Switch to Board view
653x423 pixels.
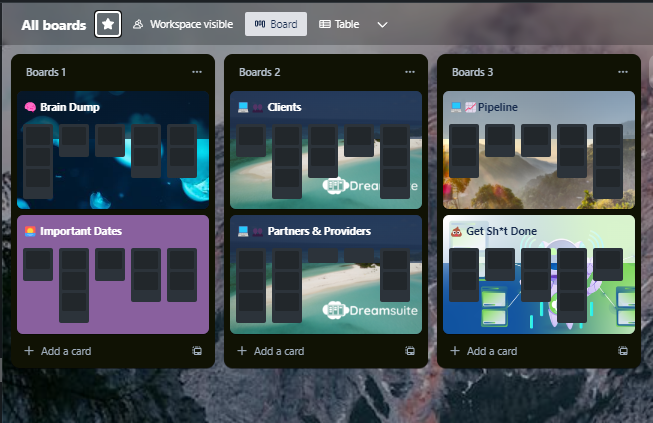click(x=276, y=24)
